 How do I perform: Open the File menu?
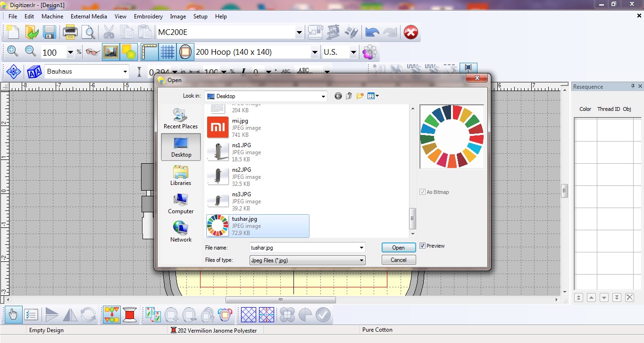pos(13,17)
